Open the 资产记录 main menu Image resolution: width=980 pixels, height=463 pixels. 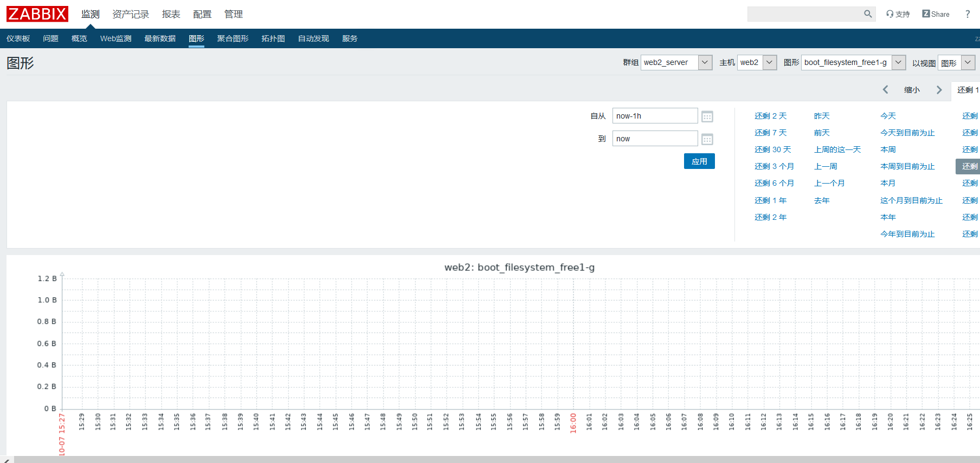131,14
